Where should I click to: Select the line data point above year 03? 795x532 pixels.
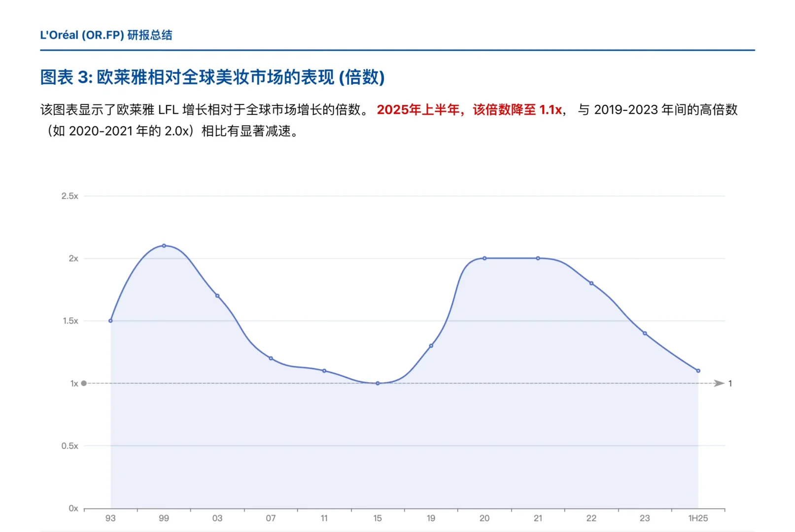217,296
